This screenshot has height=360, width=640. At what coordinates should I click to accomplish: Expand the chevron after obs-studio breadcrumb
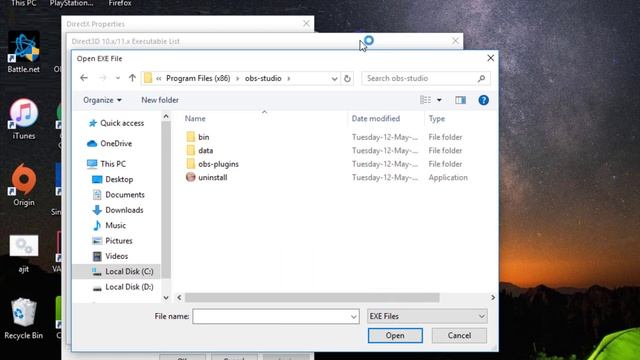(289, 78)
